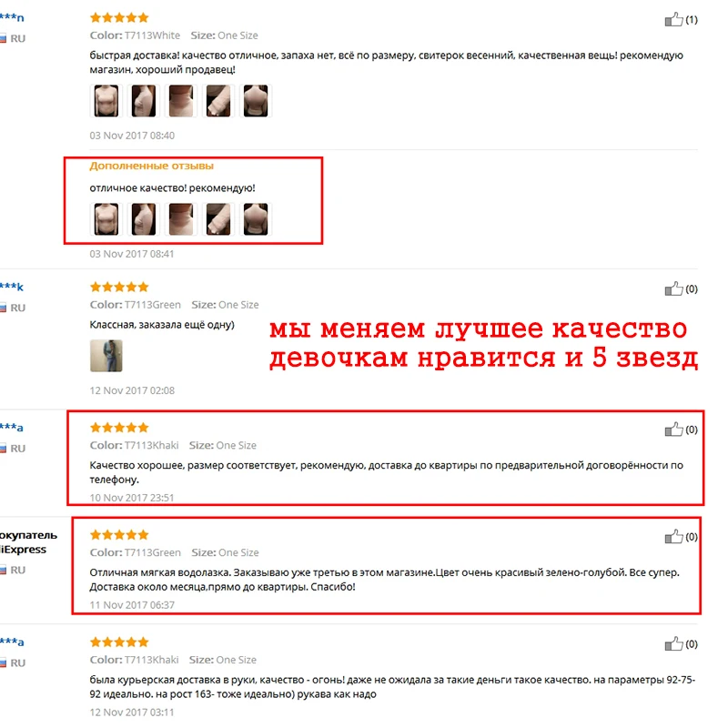The height and width of the screenshot is (728, 728).
Task: Thumbs-up the 11 Nov 2017 water-turtleneck review
Action: click(673, 537)
